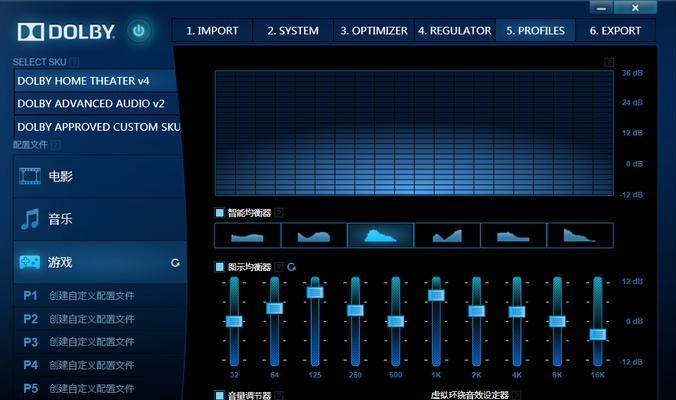Close the Dolby window

tap(635, 8)
